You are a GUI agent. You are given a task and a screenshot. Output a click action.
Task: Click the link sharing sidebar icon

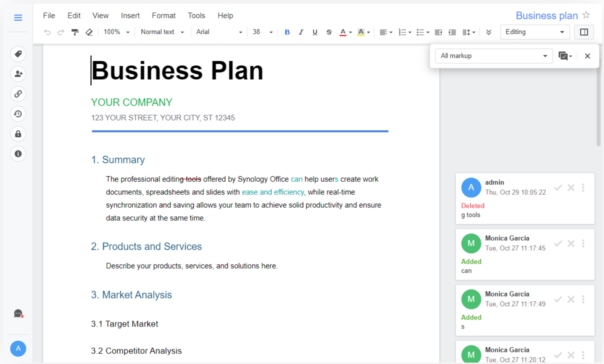[18, 94]
